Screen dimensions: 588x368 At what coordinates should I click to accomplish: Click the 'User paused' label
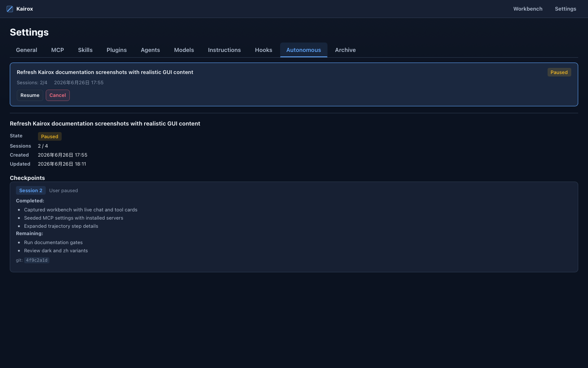(63, 191)
